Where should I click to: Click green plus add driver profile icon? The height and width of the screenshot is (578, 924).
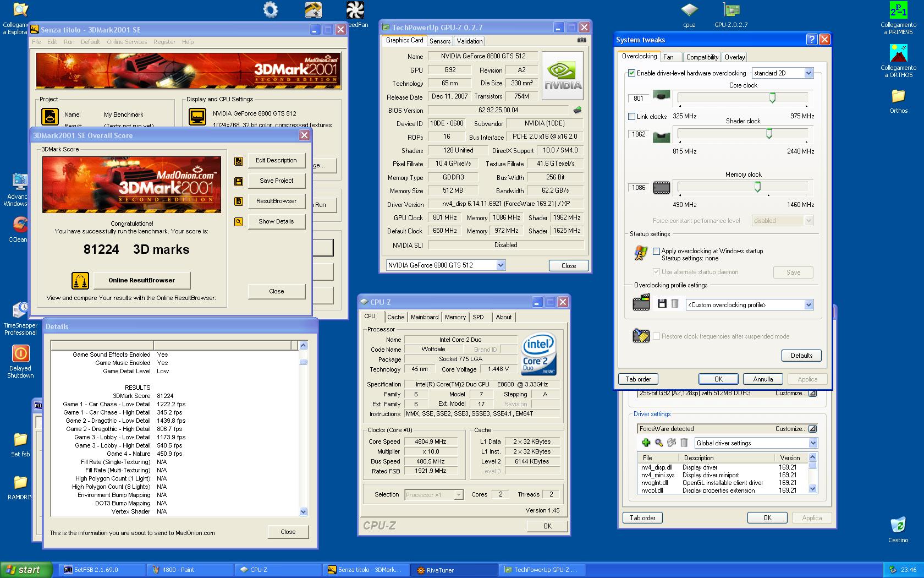tap(646, 443)
